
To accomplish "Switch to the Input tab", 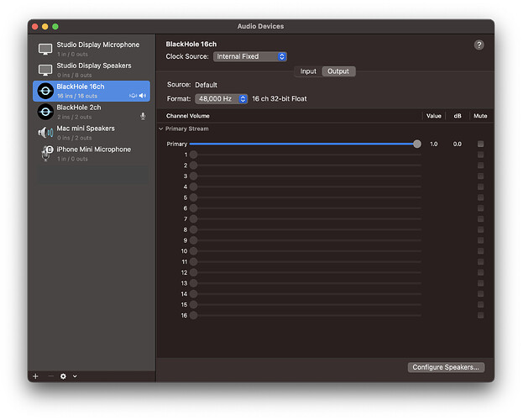I will pyautogui.click(x=308, y=71).
